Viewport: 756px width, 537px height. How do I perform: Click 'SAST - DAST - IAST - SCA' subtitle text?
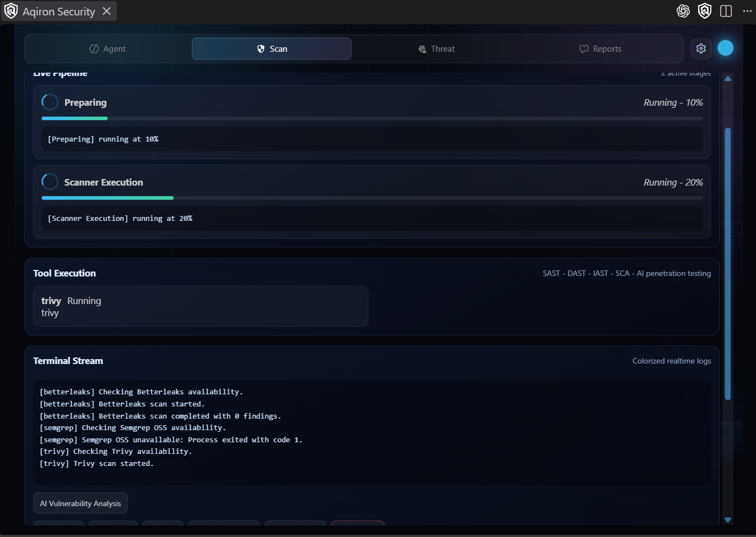coord(627,273)
